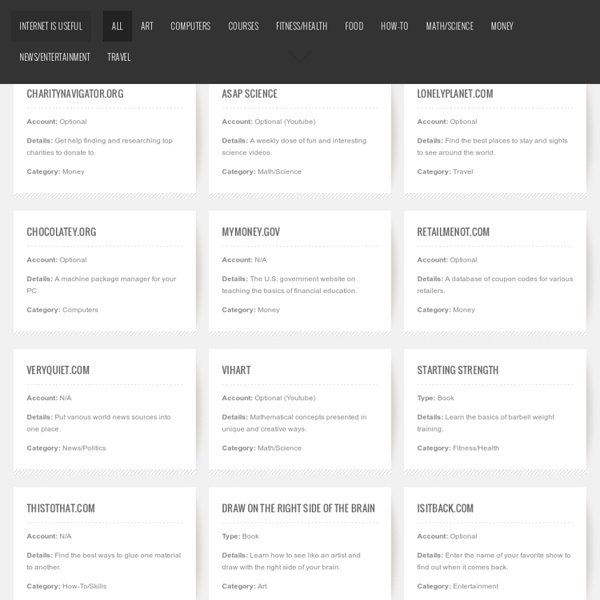This screenshot has height=600, width=600.
Task: Filter by the Courses category
Action: pos(243,26)
